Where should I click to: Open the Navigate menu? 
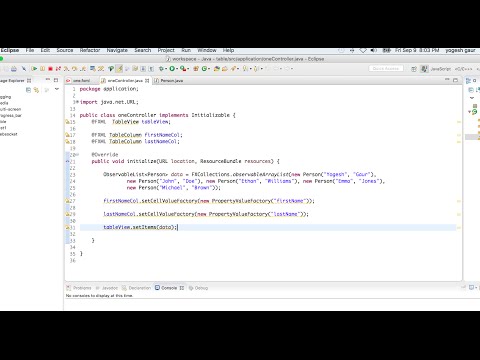click(x=117, y=50)
